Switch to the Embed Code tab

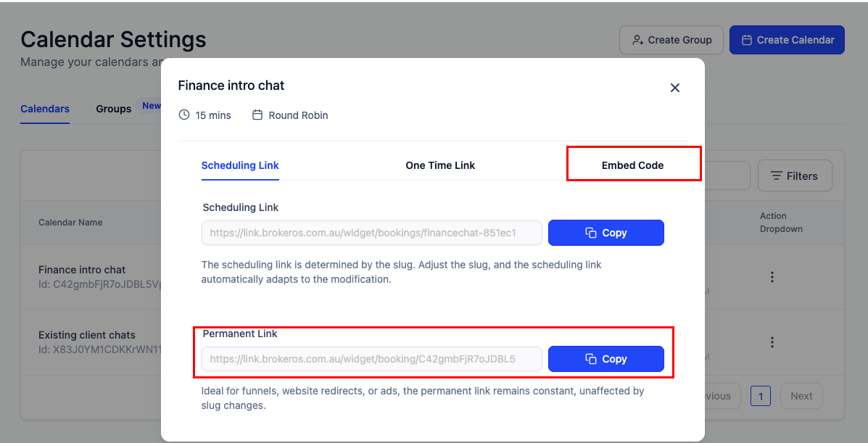pos(633,165)
